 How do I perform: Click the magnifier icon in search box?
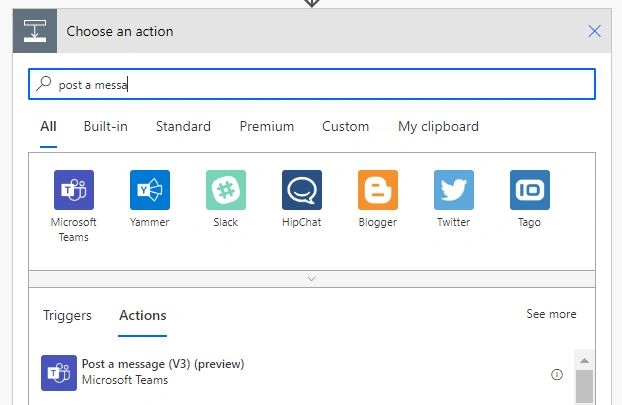pos(44,84)
